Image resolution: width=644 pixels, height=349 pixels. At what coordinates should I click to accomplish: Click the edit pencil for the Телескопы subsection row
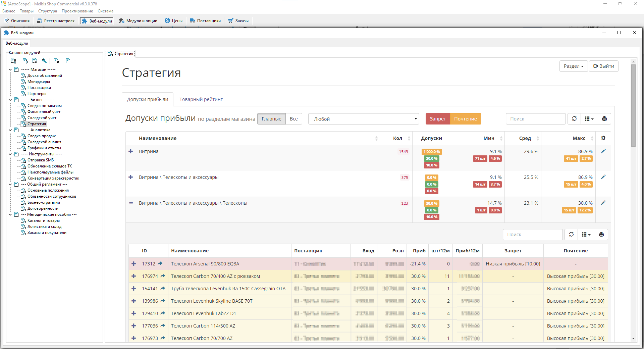point(603,203)
